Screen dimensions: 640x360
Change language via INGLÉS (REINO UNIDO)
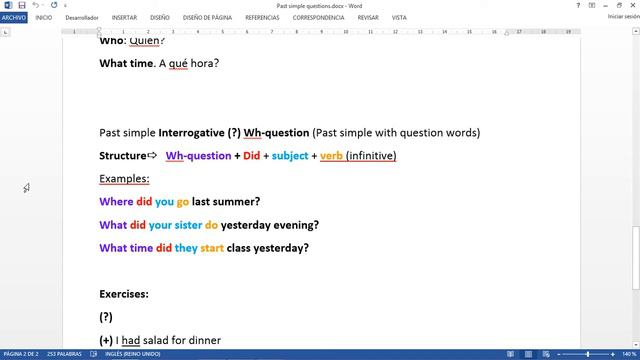click(x=133, y=354)
